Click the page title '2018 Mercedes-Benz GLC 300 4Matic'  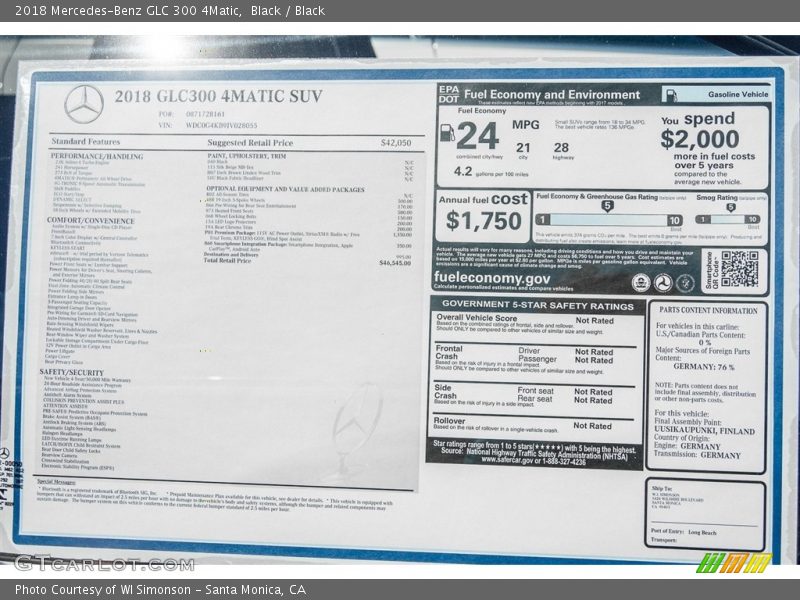pos(129,11)
